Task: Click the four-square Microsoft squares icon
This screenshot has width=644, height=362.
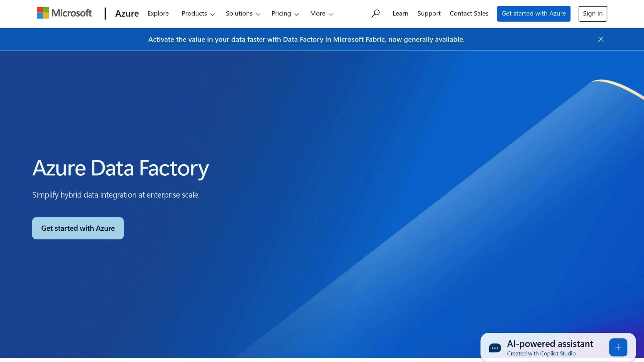Action: tap(43, 13)
